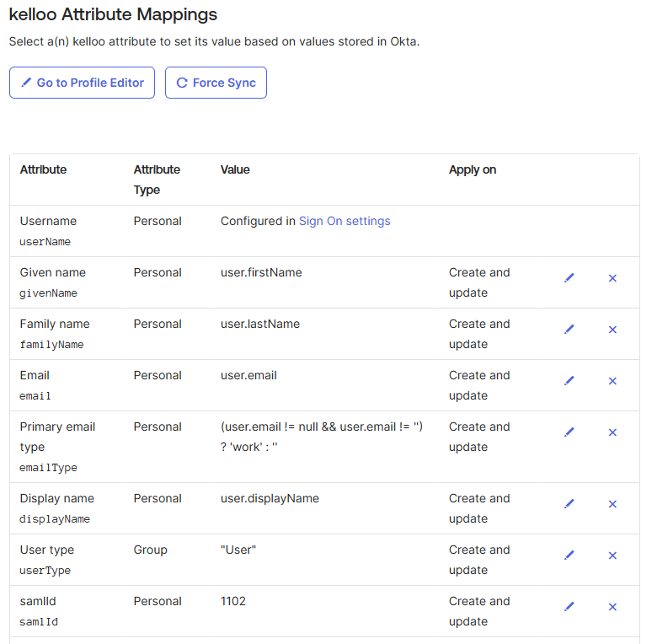Click the userName variable text
Screen dimensions: 652x644
(45, 242)
